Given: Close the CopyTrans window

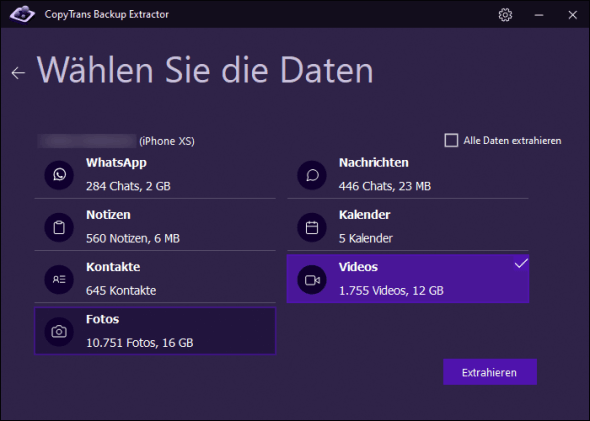Looking at the screenshot, I should pos(572,15).
